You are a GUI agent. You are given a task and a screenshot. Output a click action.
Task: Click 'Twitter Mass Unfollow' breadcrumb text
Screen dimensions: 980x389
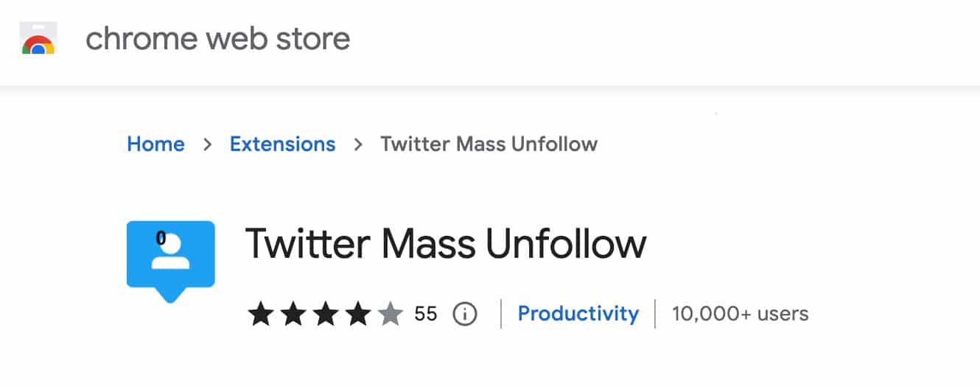pos(489,144)
